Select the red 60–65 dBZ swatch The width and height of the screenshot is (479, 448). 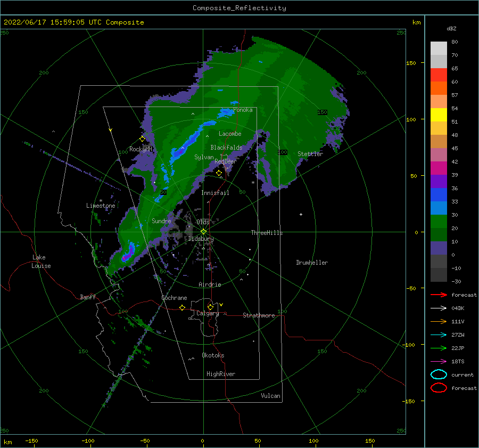(x=439, y=75)
